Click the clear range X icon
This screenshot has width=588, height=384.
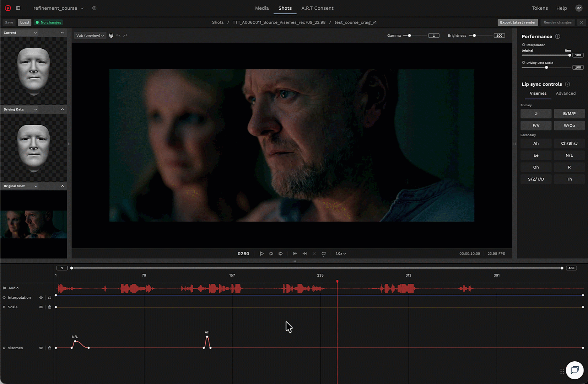click(314, 254)
